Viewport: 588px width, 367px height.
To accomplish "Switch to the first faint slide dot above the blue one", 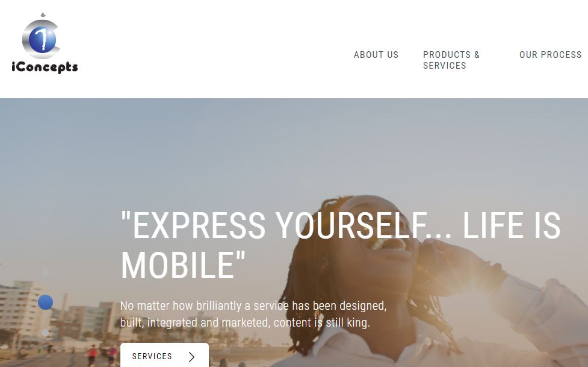I will point(45,272).
